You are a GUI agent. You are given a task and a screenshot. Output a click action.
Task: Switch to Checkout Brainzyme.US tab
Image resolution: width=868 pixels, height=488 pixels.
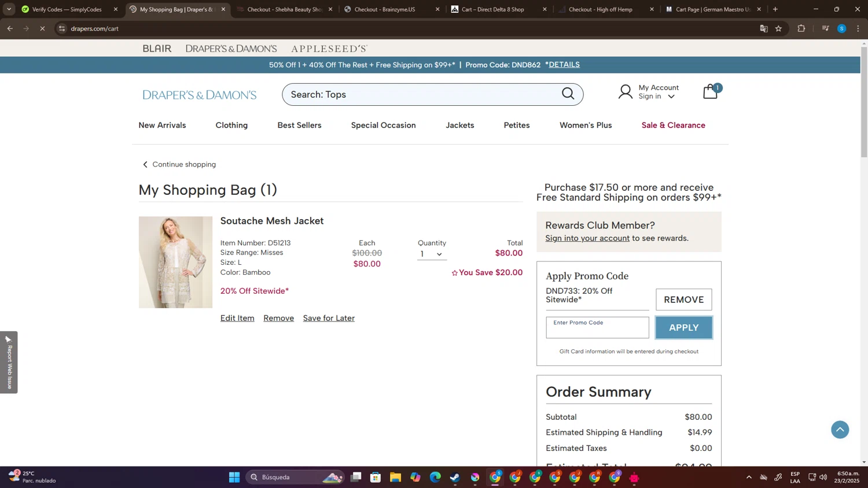click(392, 9)
